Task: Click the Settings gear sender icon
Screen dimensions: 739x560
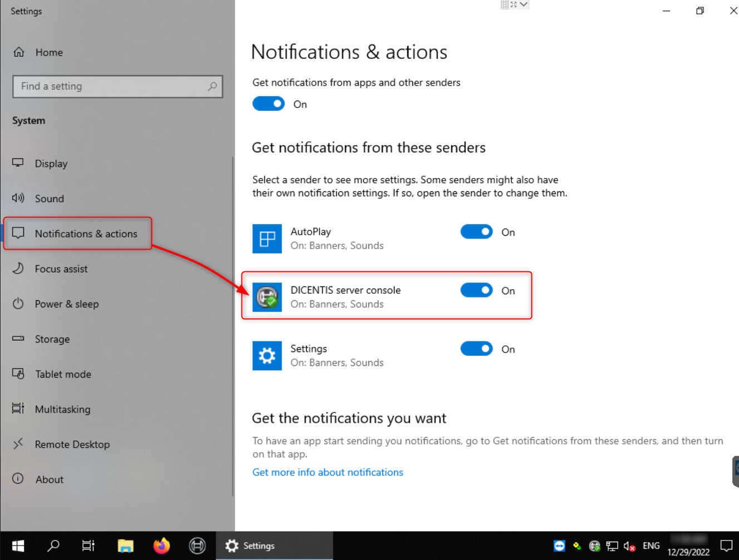Action: (267, 356)
